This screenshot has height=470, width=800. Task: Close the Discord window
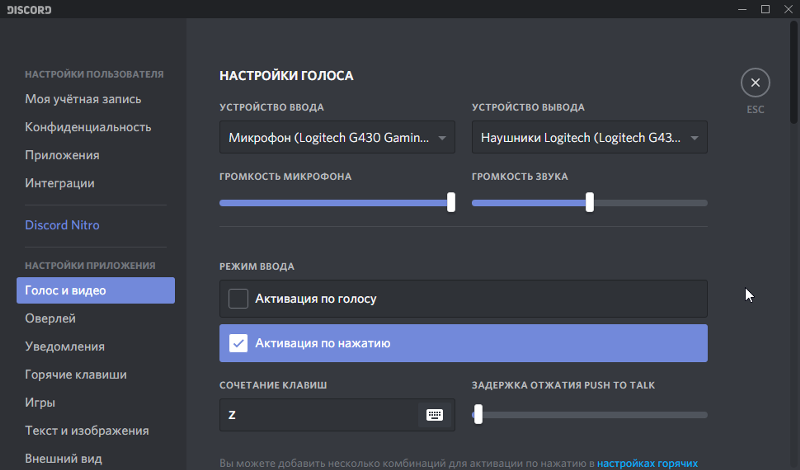[x=788, y=9]
